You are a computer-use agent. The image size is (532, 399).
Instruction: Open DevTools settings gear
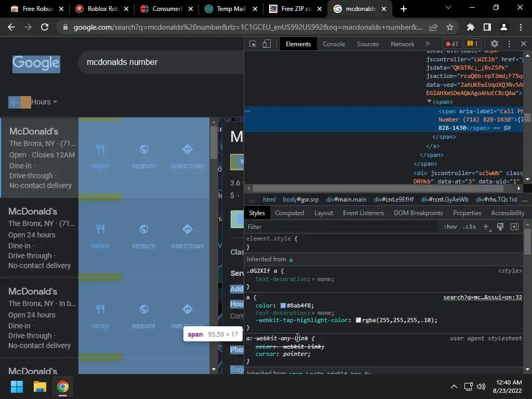tap(495, 44)
